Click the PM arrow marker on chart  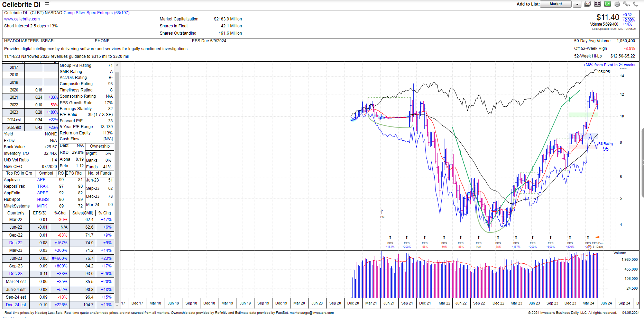point(382,211)
